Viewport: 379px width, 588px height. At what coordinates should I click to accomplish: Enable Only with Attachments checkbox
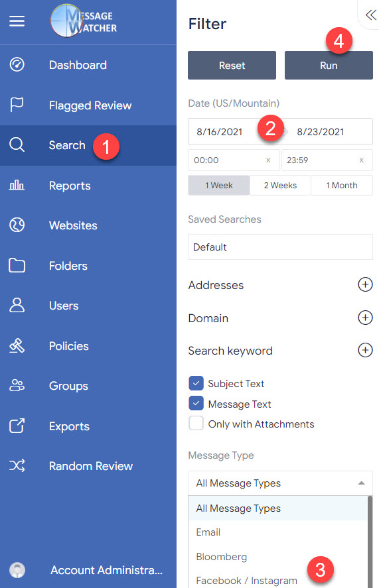point(196,423)
